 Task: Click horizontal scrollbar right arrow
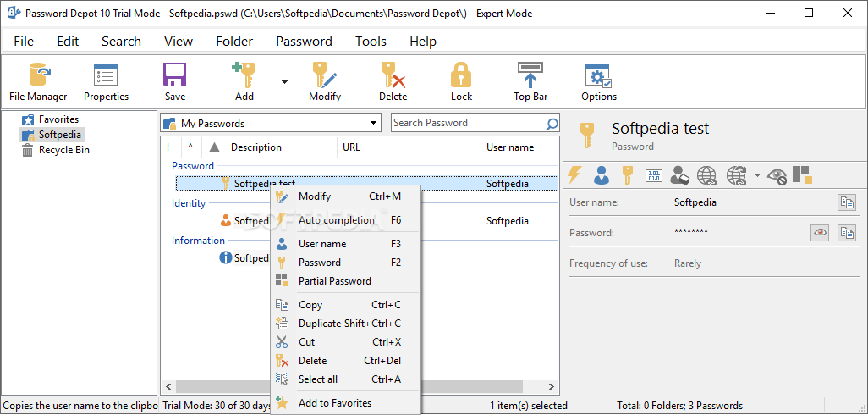(551, 387)
